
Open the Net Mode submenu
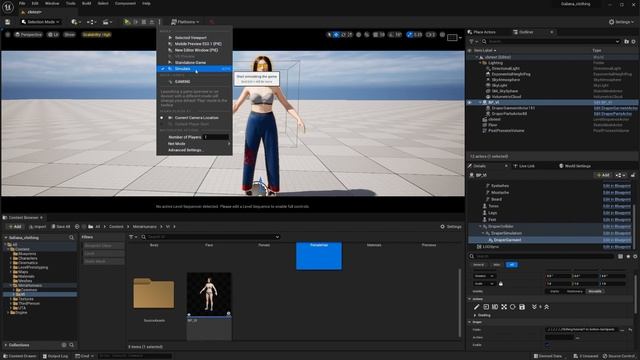click(194, 144)
